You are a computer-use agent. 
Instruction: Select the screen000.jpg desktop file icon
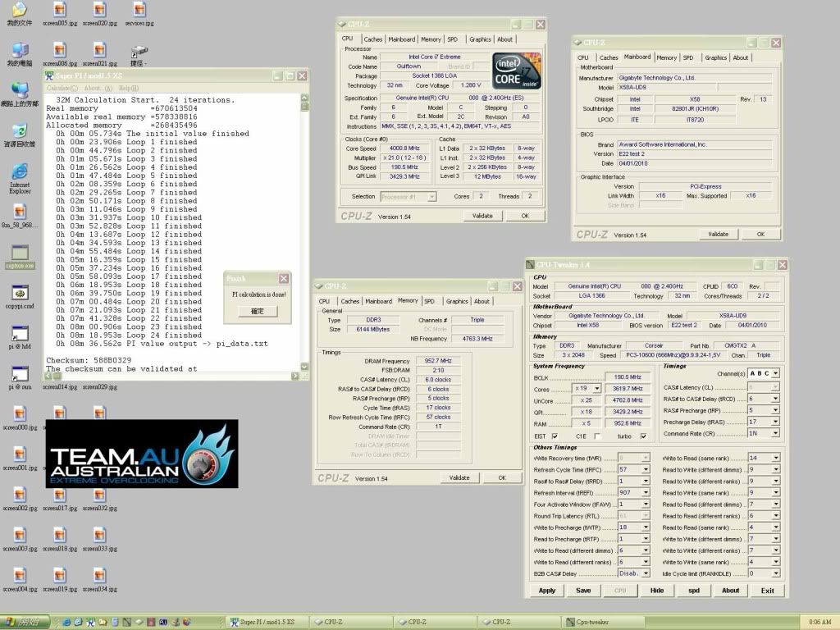[20, 418]
